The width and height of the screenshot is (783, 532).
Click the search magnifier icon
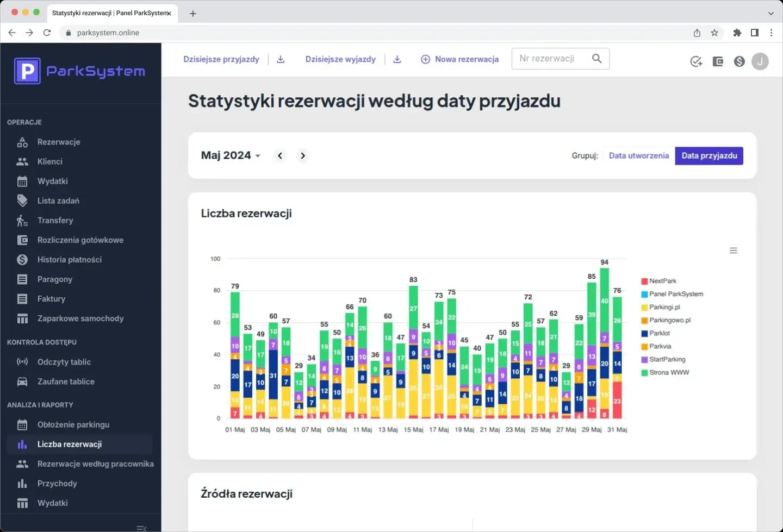[x=596, y=59]
